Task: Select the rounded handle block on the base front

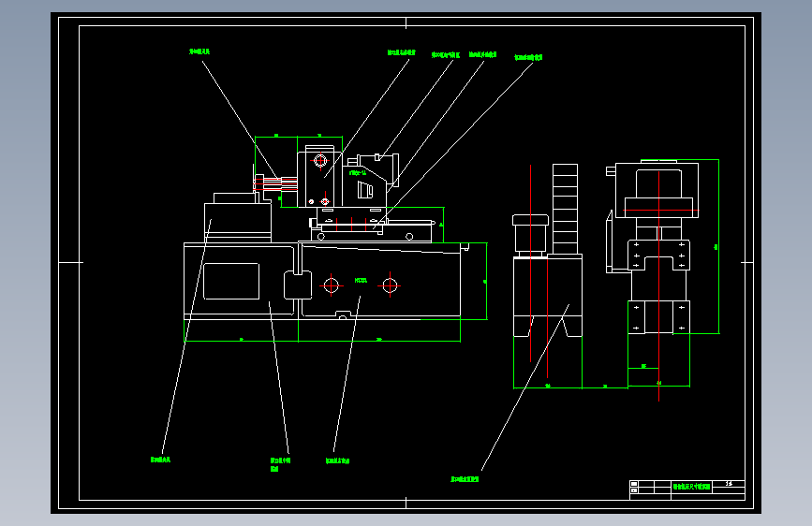Action: click(x=298, y=285)
